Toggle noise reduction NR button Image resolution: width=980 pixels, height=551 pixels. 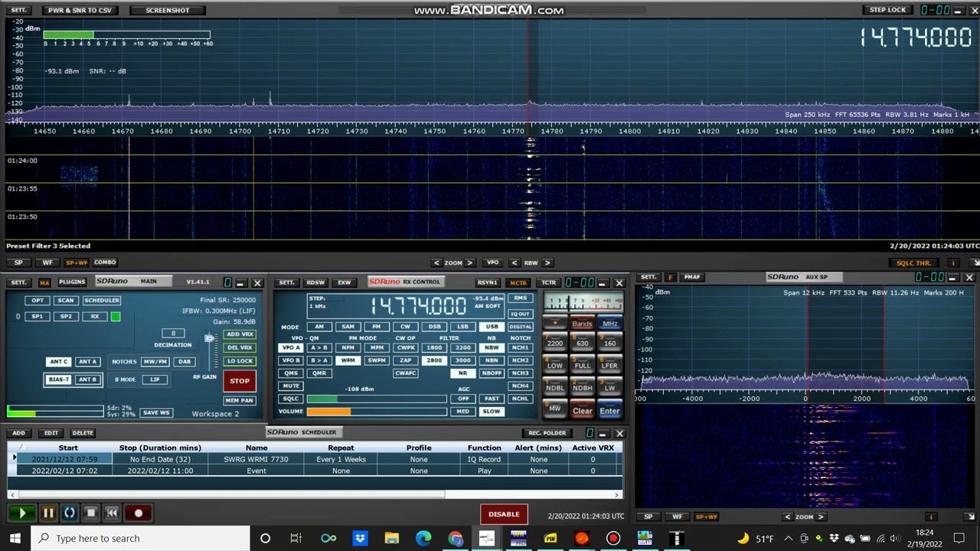[x=462, y=373]
